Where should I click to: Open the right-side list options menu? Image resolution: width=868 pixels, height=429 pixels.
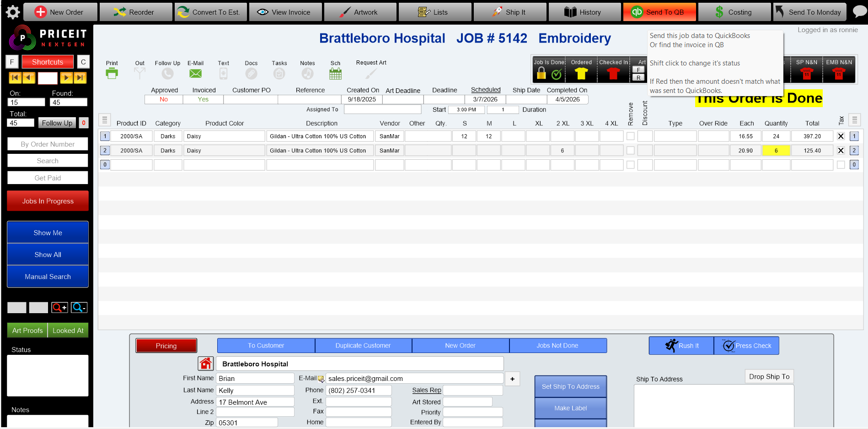855,119
